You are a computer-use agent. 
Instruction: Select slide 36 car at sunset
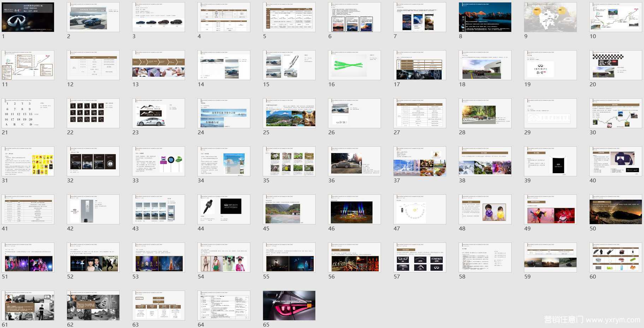click(354, 162)
